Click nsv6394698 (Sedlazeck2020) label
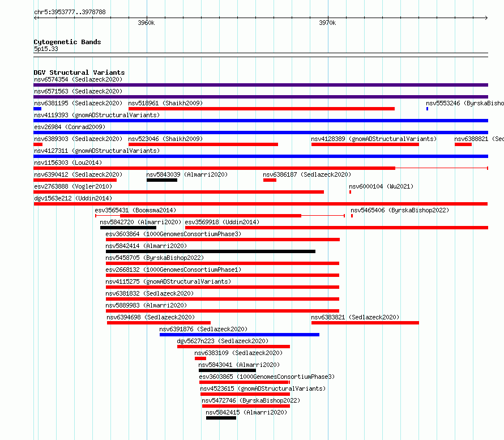The image size is (504, 440). 151,317
